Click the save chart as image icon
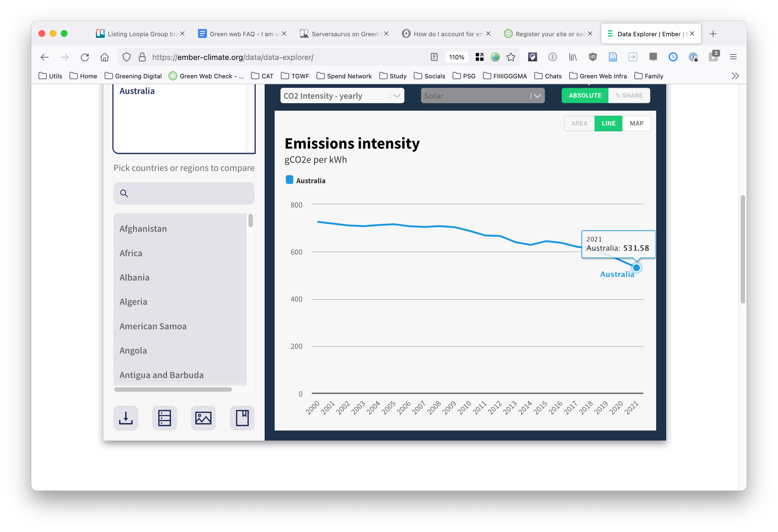778x532 pixels. coord(203,418)
